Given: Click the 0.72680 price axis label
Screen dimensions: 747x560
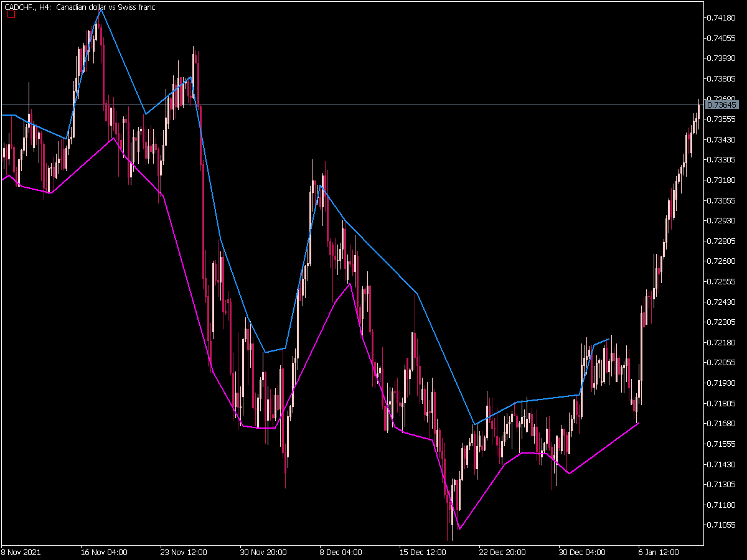Looking at the screenshot, I should tap(722, 261).
